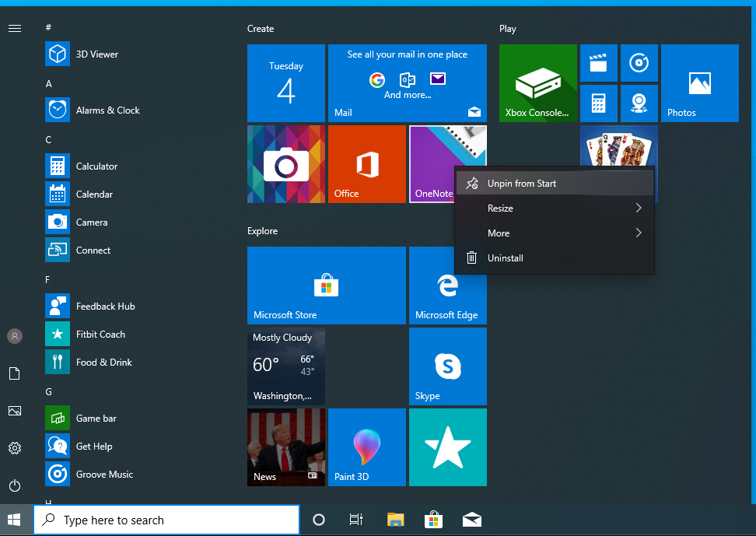Open the Photos tile
The width and height of the screenshot is (756, 536).
(699, 83)
